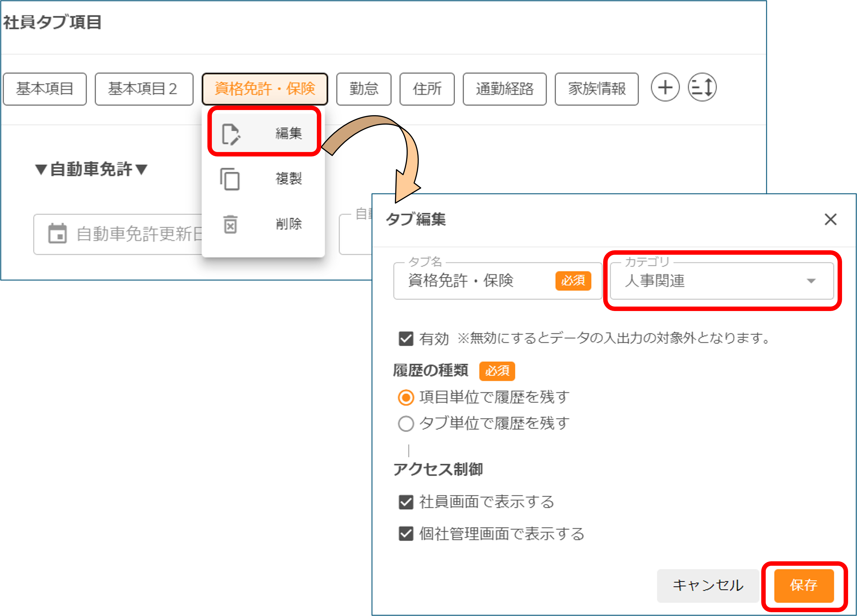The image size is (857, 616).
Task: Switch to the 勤怠 tab
Action: coord(364,88)
